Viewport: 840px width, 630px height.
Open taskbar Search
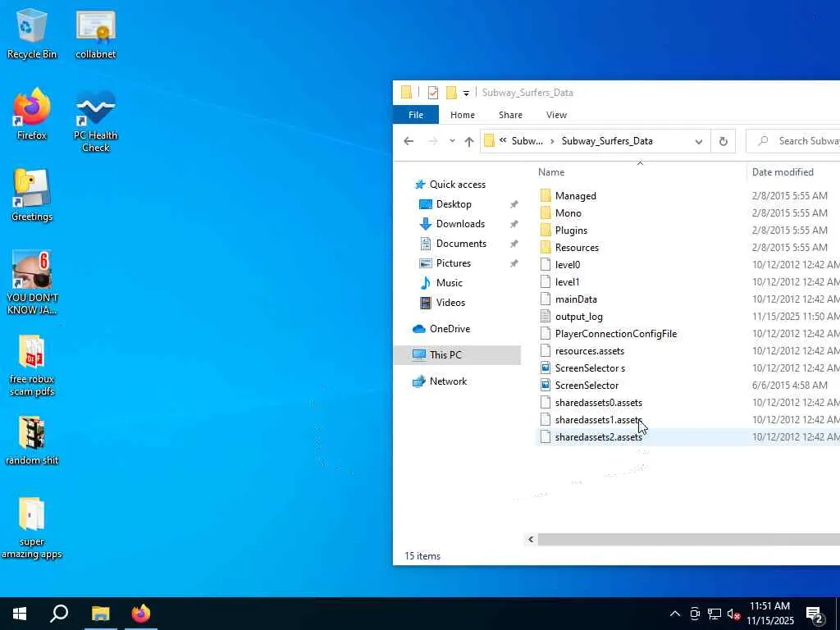[x=59, y=614]
